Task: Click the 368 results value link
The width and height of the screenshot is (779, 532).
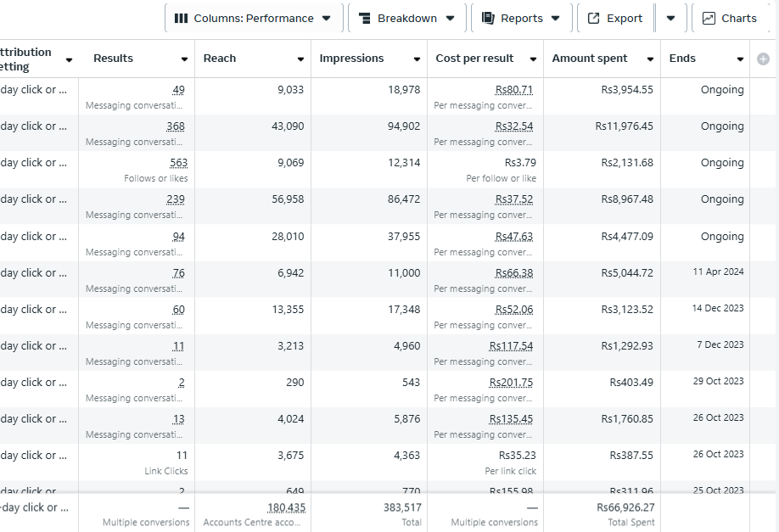Action: coord(176,126)
